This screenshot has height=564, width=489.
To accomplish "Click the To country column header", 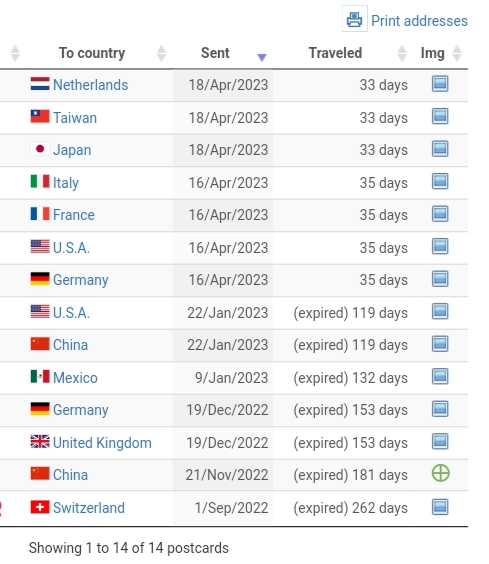I will point(92,53).
